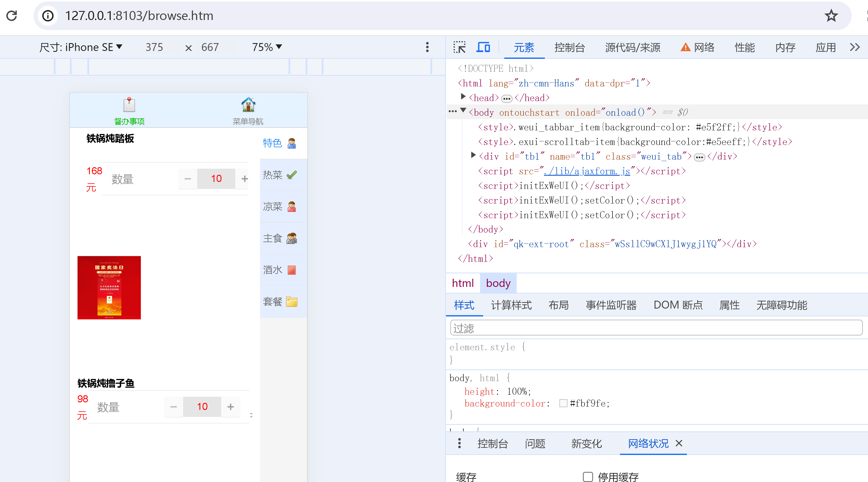Open the 属性 pane tab
The image size is (868, 482).
point(729,305)
